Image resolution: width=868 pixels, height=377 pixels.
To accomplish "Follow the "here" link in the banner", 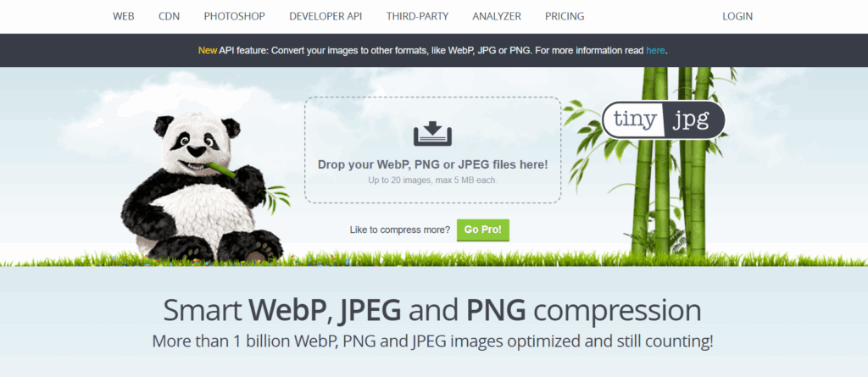I will 655,50.
